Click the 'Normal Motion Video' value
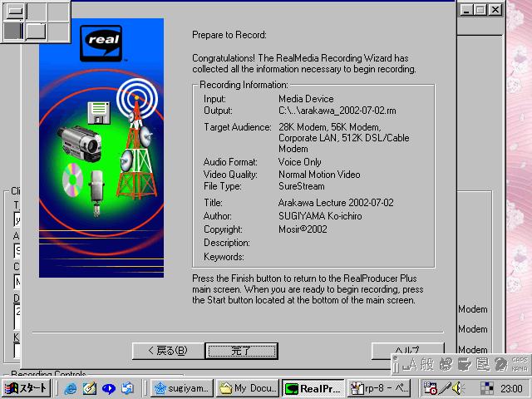Screen dimensions: 532x399 pos(319,175)
